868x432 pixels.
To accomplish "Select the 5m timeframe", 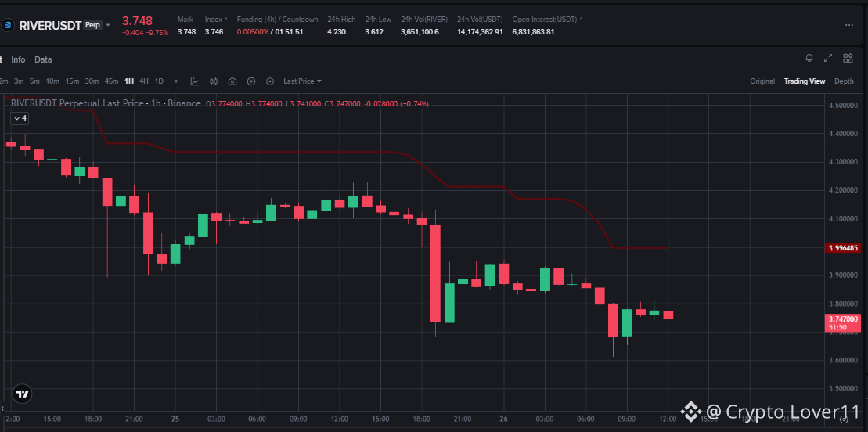I will point(34,81).
